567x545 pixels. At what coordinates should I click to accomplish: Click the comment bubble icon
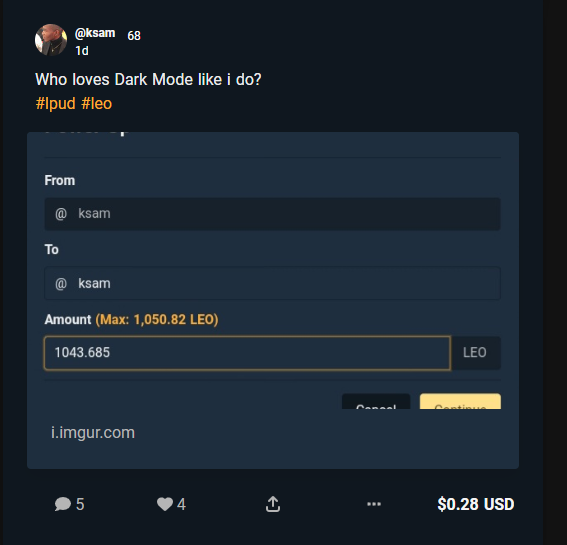63,504
